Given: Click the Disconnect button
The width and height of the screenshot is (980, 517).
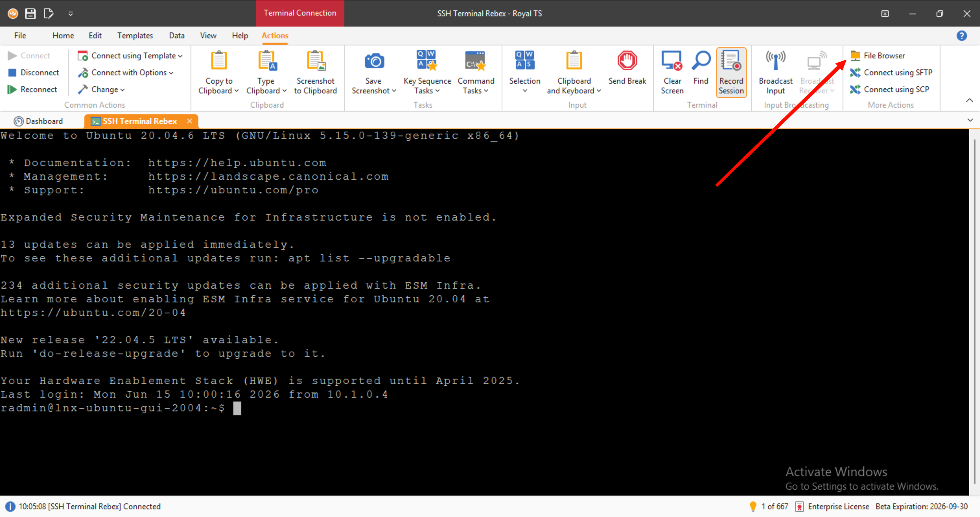Looking at the screenshot, I should point(33,72).
